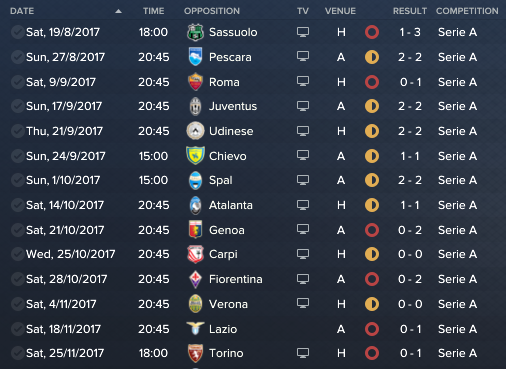Viewport: 506px width, 369px height.
Task: Click the Roma club crest
Action: 195,82
